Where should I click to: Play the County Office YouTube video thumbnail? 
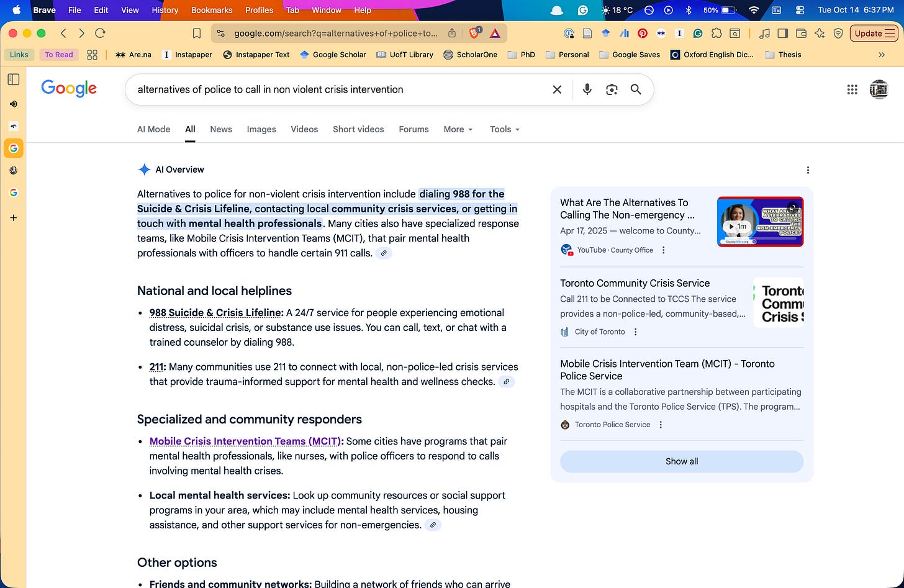tap(760, 222)
